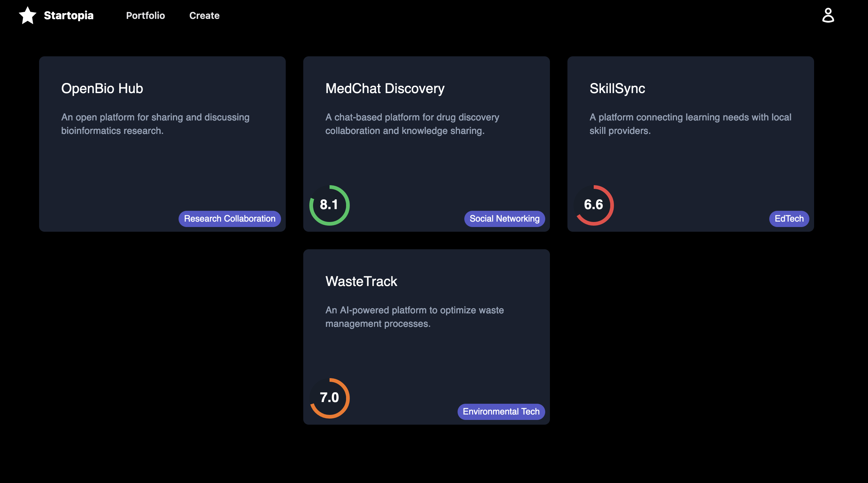Click the Environmental Tech badge
The width and height of the screenshot is (868, 483).
[501, 411]
